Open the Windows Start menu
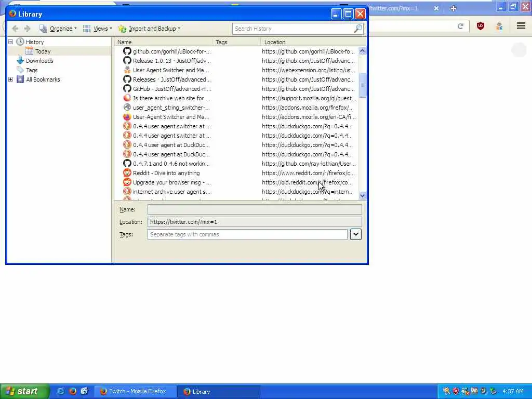Viewport: 532px width, 399px height. pyautogui.click(x=24, y=391)
